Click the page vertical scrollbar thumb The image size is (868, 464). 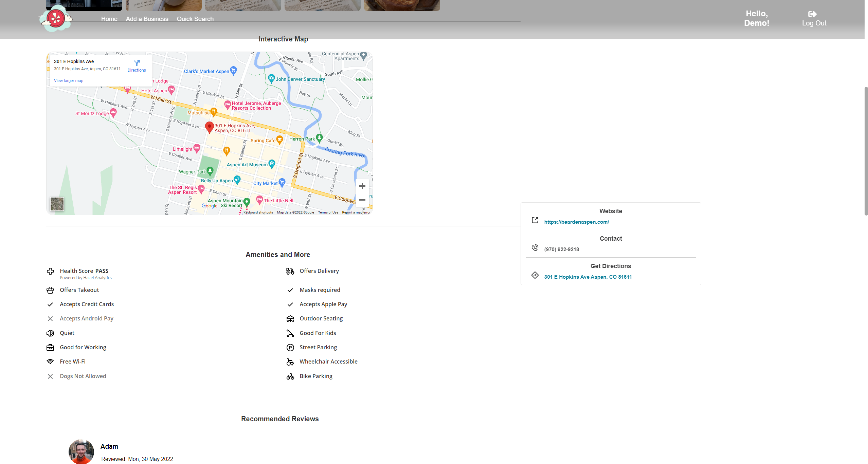(x=866, y=151)
